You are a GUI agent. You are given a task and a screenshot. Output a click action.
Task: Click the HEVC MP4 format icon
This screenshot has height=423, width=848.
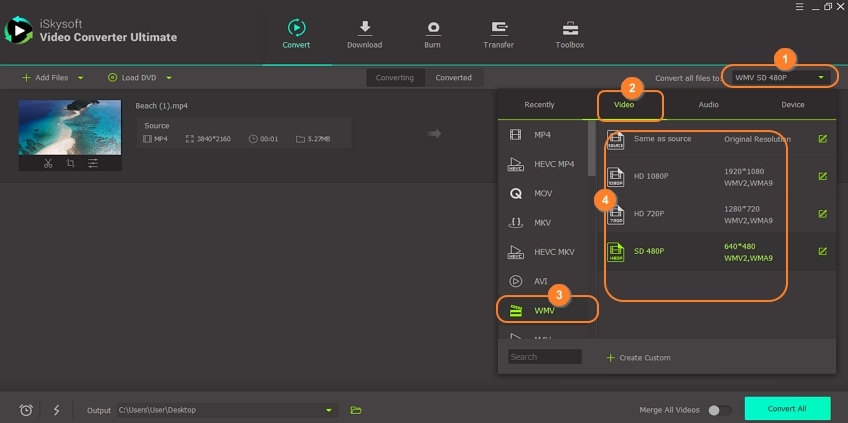[515, 164]
